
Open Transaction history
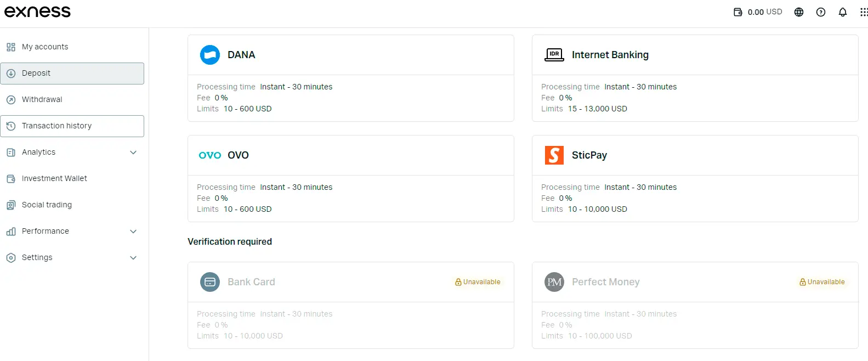56,126
